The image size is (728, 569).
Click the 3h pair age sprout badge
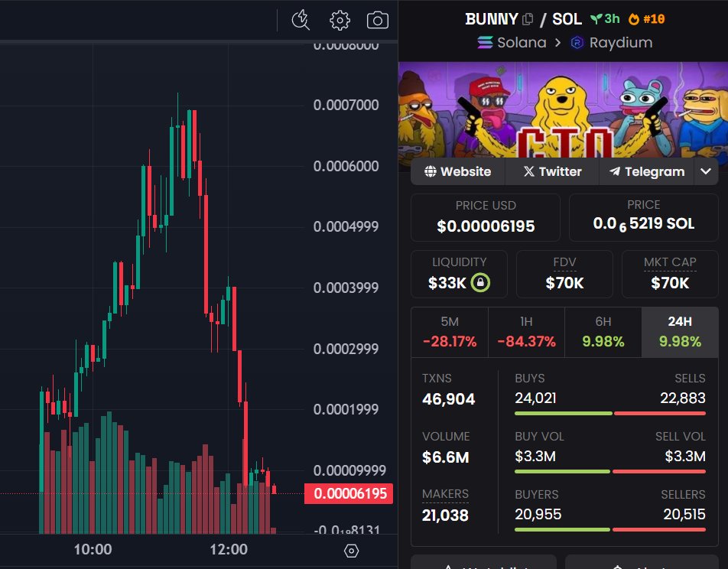tap(603, 18)
